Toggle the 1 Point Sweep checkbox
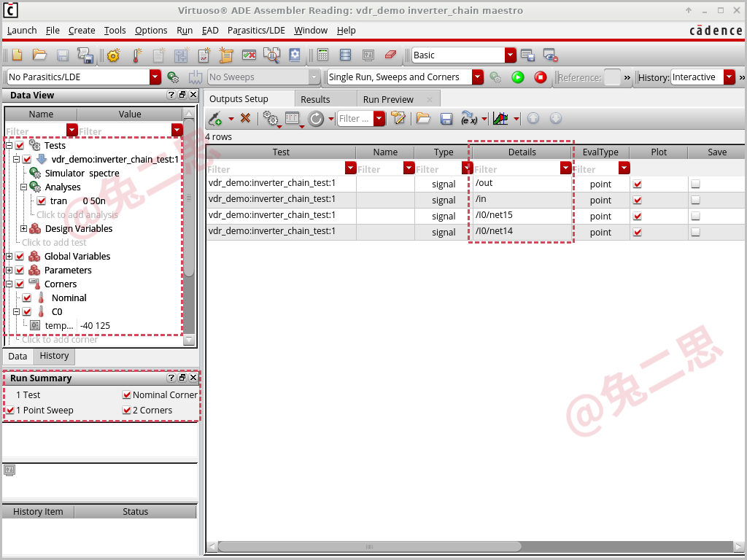This screenshot has height=560, width=747. [x=10, y=410]
